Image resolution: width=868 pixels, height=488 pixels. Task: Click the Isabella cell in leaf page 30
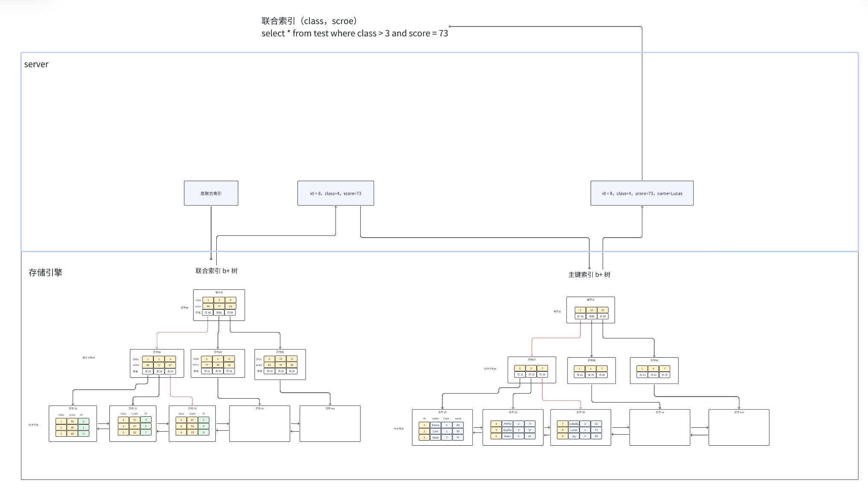pyautogui.click(x=574, y=424)
